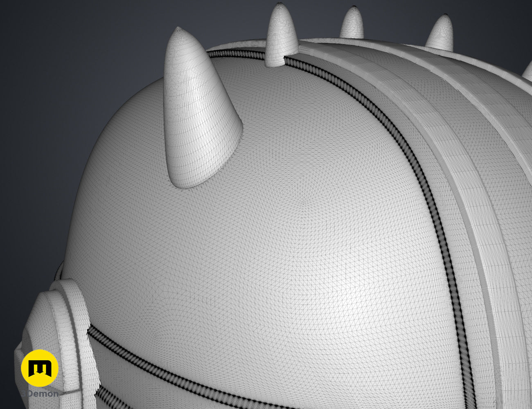Click the partially visible spike at right edge
This screenshot has height=409, width=532.
(x=527, y=70)
